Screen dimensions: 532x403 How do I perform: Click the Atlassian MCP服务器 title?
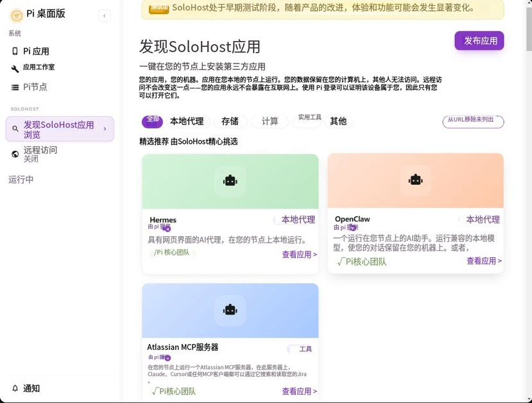point(182,347)
